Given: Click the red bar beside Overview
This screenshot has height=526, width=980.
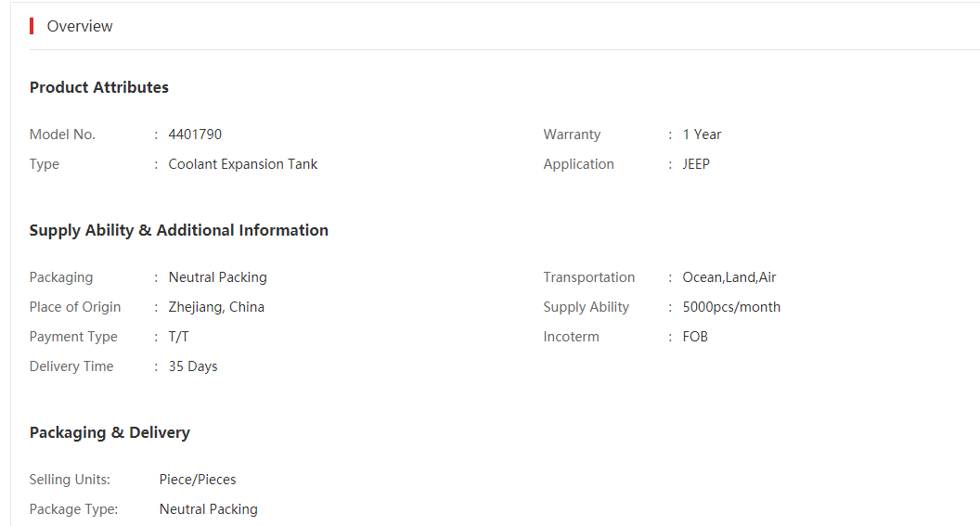Looking at the screenshot, I should [x=32, y=26].
